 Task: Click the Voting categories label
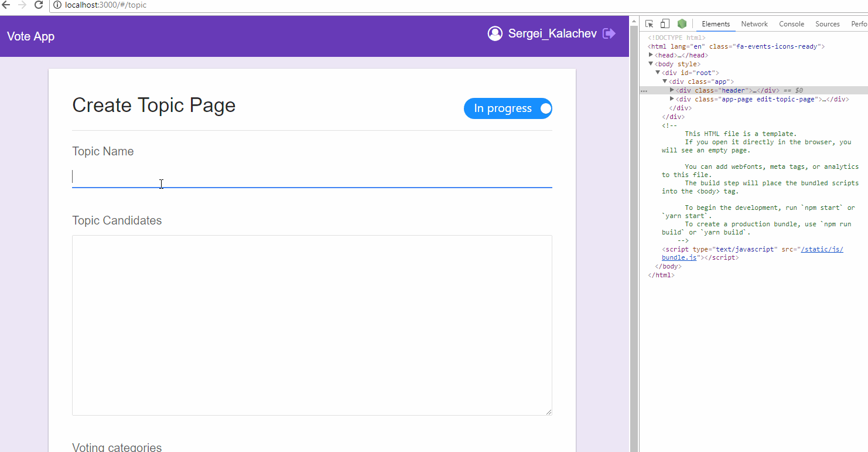tap(117, 447)
